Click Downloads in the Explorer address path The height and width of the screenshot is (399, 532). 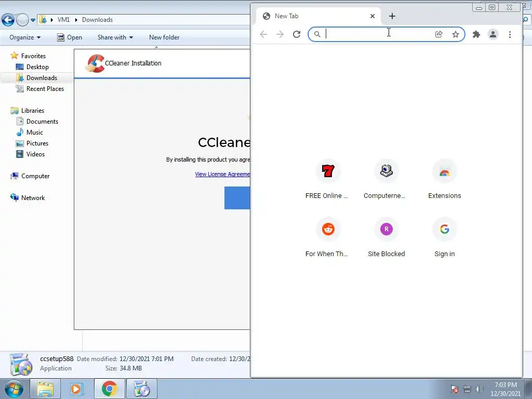pos(97,20)
